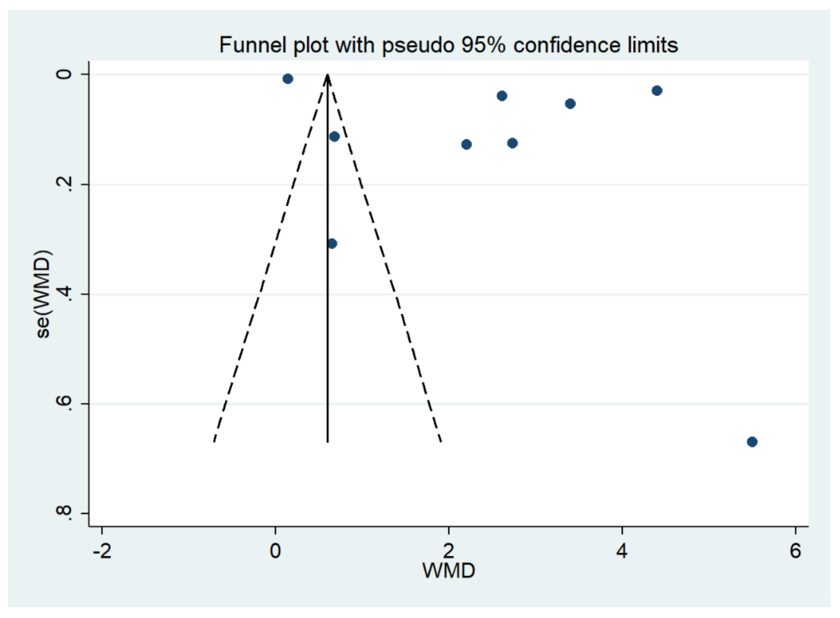This screenshot has width=840, height=618.
Task: Click the se(WMD) y-axis label
Action: point(43,294)
